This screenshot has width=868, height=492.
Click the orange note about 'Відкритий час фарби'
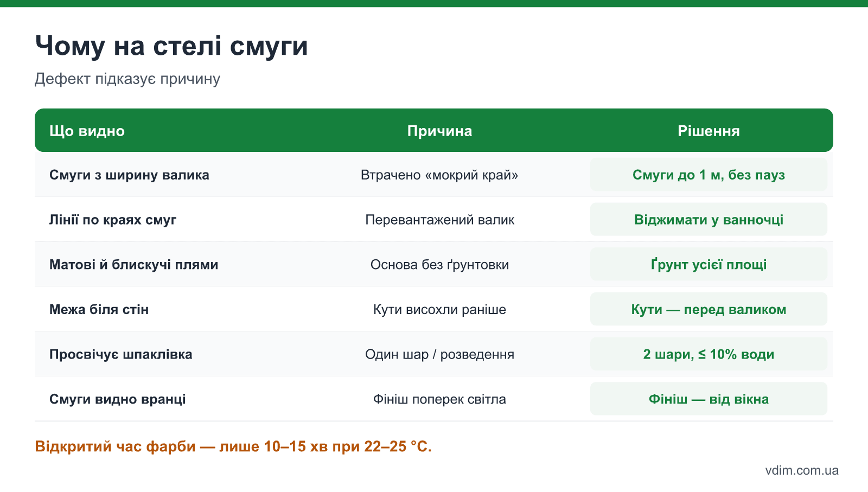coord(233,446)
